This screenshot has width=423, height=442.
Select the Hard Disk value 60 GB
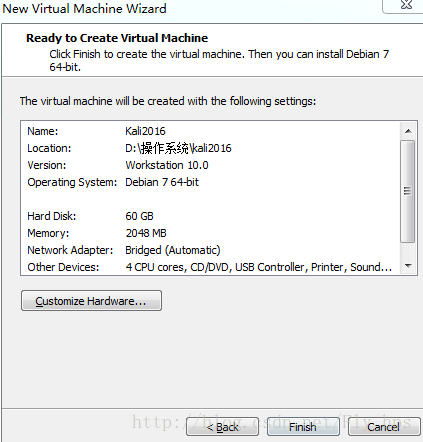point(139,216)
